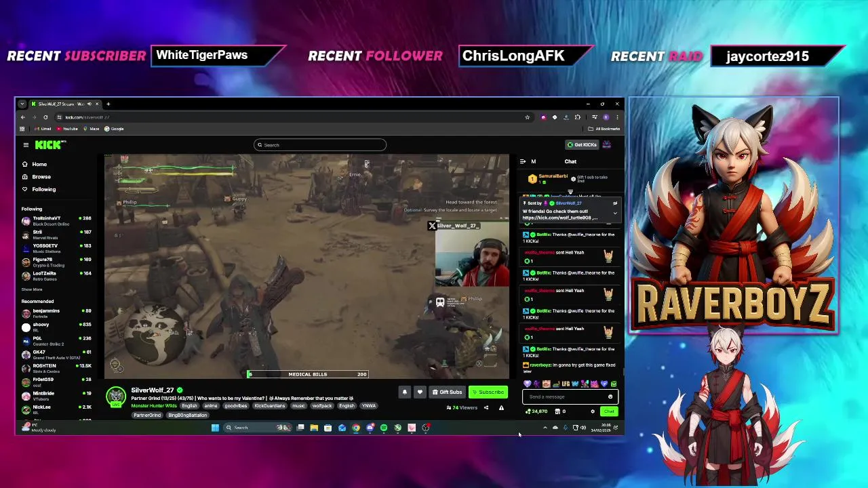Open Figura76 channel in Following
868x488 pixels.
(x=57, y=262)
